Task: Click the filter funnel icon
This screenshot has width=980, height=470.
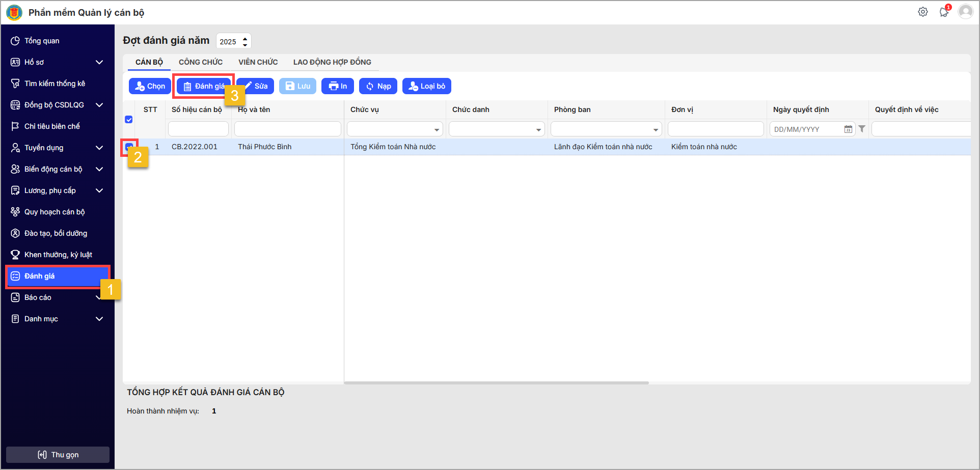Action: pos(862,129)
